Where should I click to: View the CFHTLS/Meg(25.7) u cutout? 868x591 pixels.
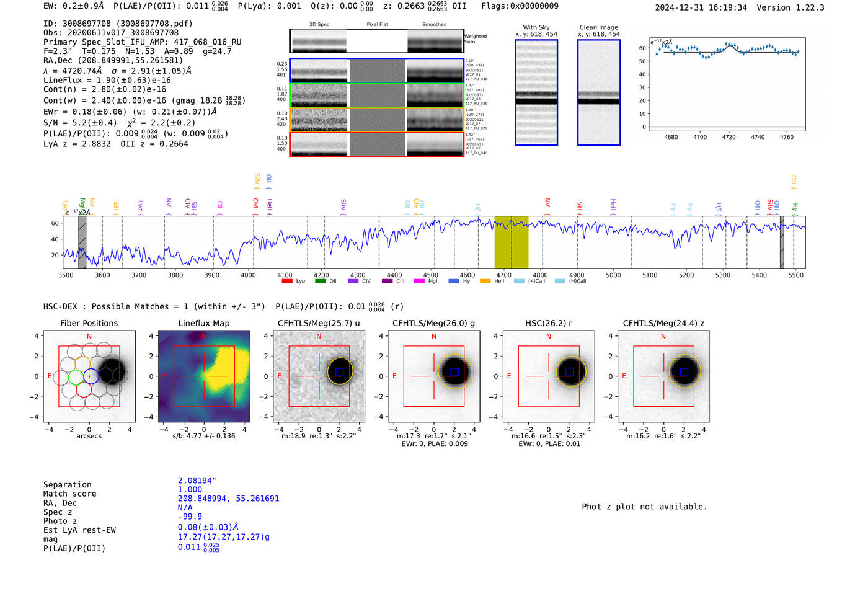point(319,376)
